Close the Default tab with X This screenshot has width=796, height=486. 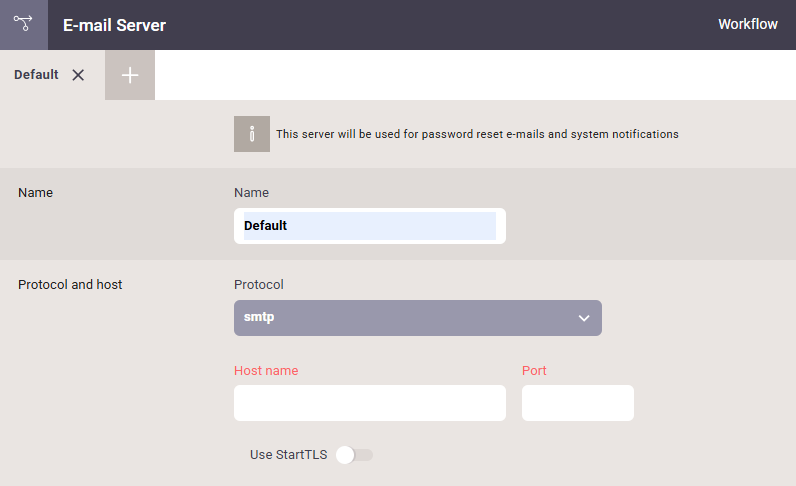78,75
